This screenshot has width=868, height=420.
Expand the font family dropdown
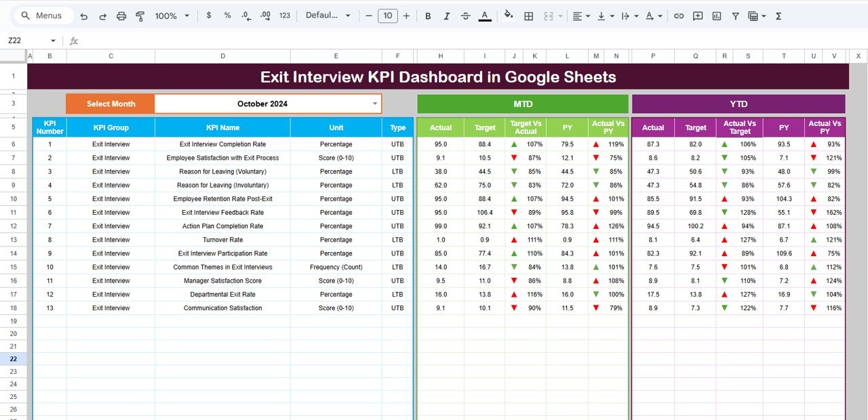(x=329, y=15)
